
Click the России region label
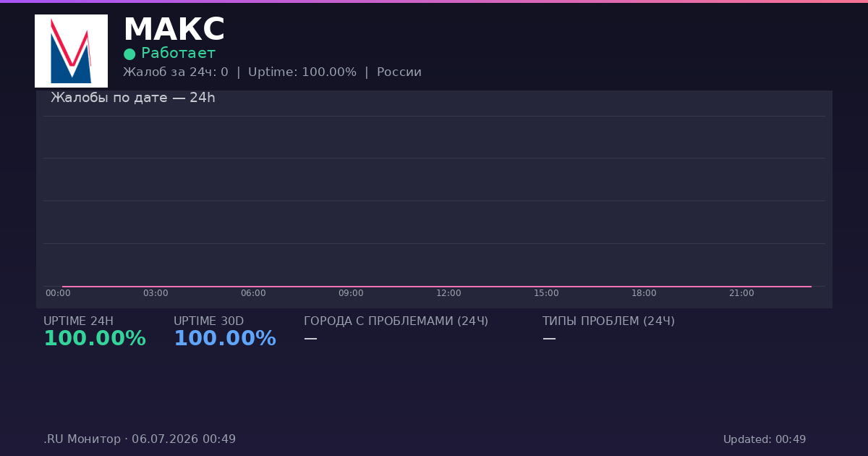point(399,72)
